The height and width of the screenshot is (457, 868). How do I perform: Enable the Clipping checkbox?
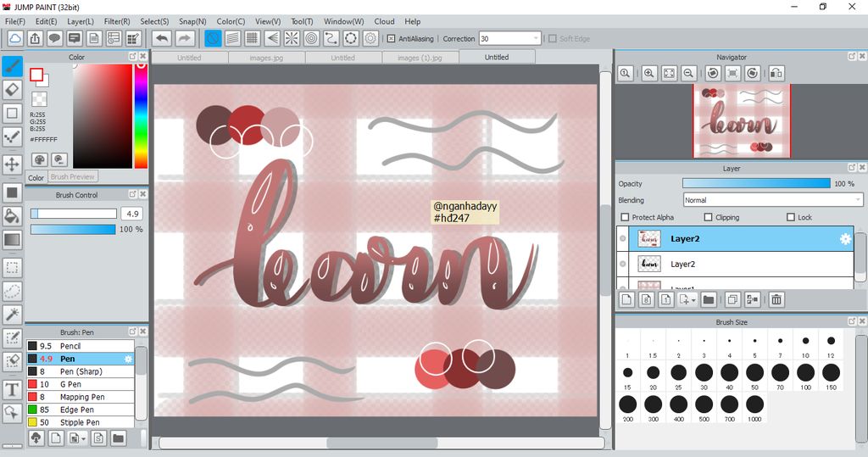[708, 217]
